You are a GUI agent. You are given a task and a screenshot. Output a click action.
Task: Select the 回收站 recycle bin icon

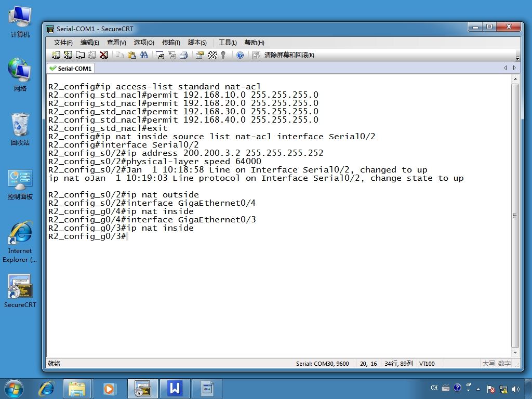20,129
